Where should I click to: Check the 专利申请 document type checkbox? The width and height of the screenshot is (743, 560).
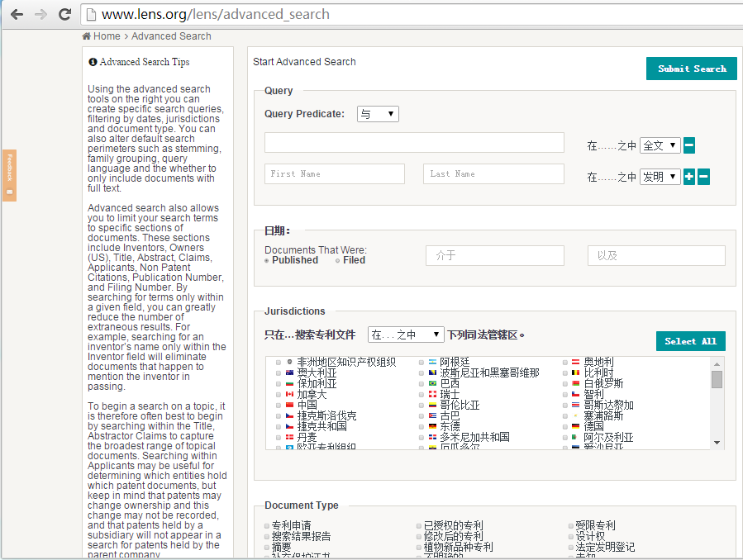(267, 526)
